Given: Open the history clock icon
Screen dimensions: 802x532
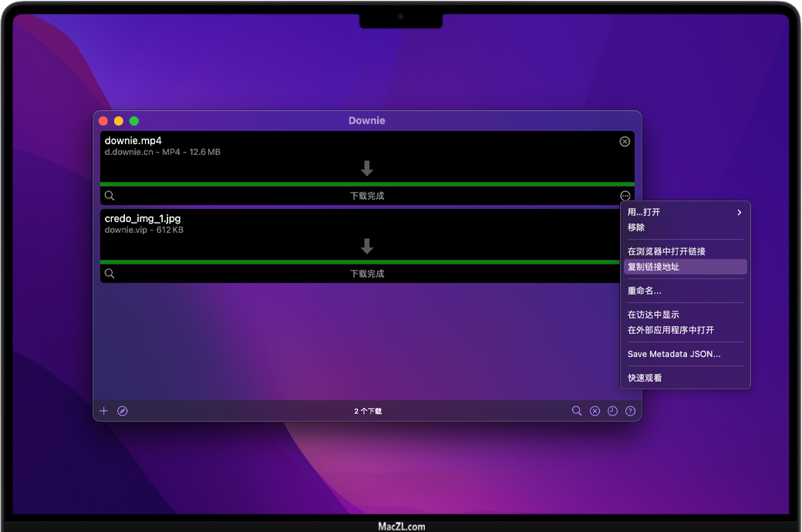Looking at the screenshot, I should coord(612,411).
